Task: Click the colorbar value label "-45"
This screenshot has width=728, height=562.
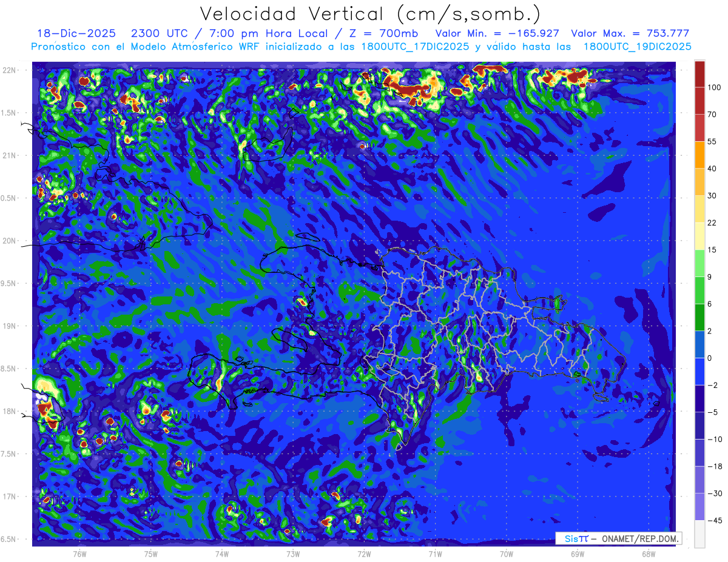Action: [714, 520]
